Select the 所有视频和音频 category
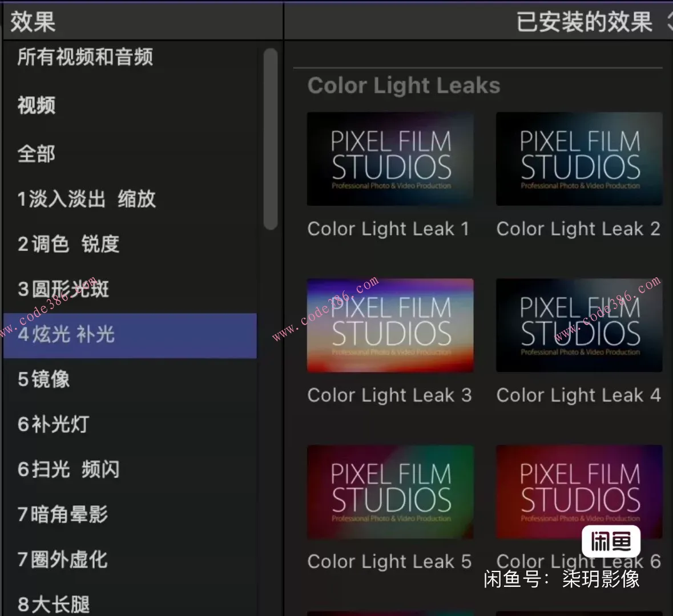 (84, 57)
